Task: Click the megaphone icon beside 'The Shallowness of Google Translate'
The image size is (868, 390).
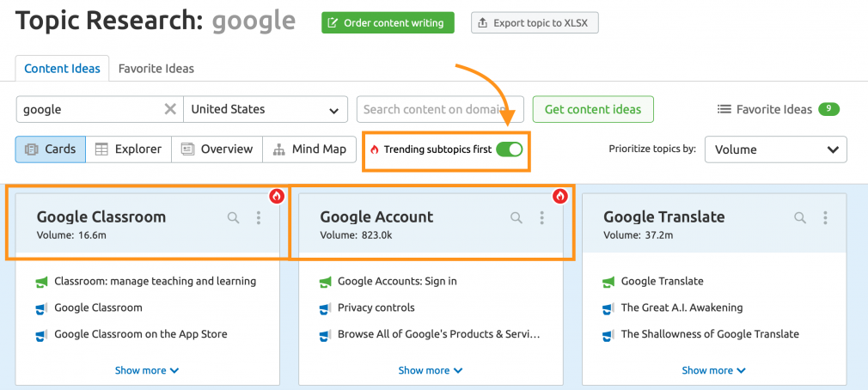Action: click(x=608, y=335)
